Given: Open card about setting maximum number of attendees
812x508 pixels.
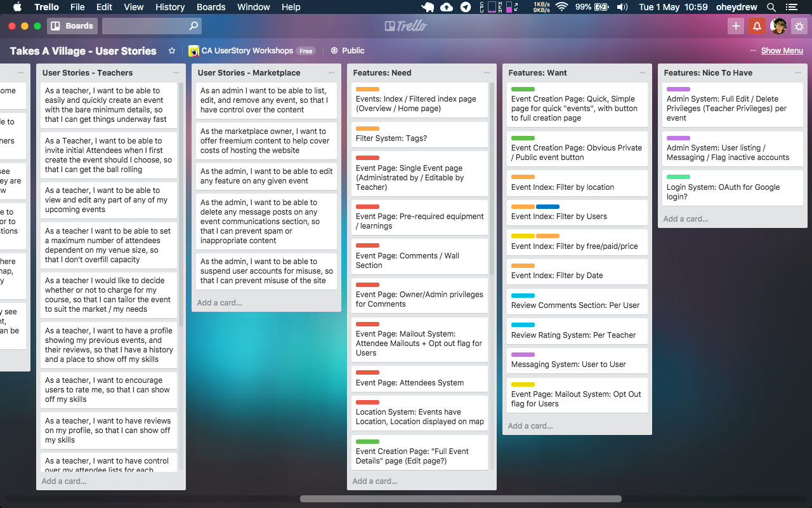Looking at the screenshot, I should pyautogui.click(x=108, y=245).
